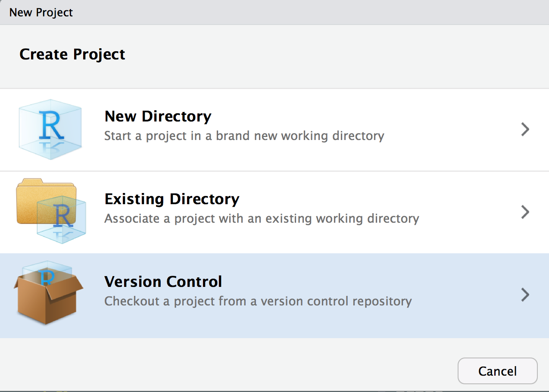Image resolution: width=549 pixels, height=392 pixels.
Task: Pick the Version Control heading
Action: pos(163,282)
